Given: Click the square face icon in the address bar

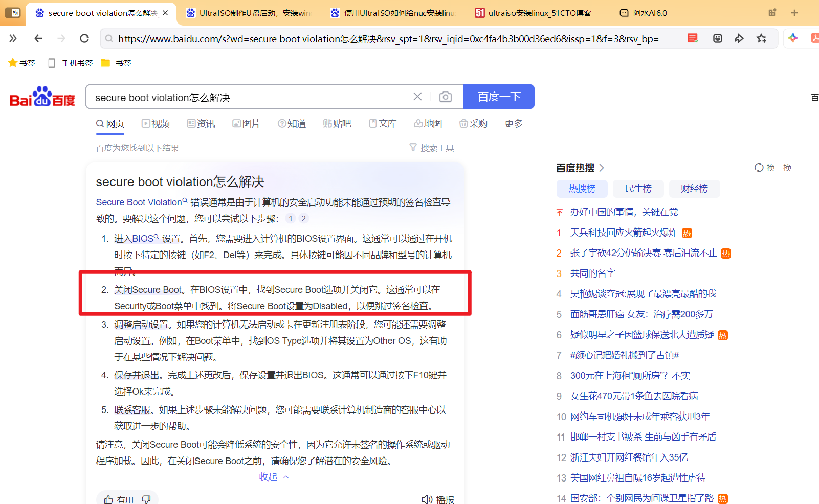Looking at the screenshot, I should coord(718,38).
